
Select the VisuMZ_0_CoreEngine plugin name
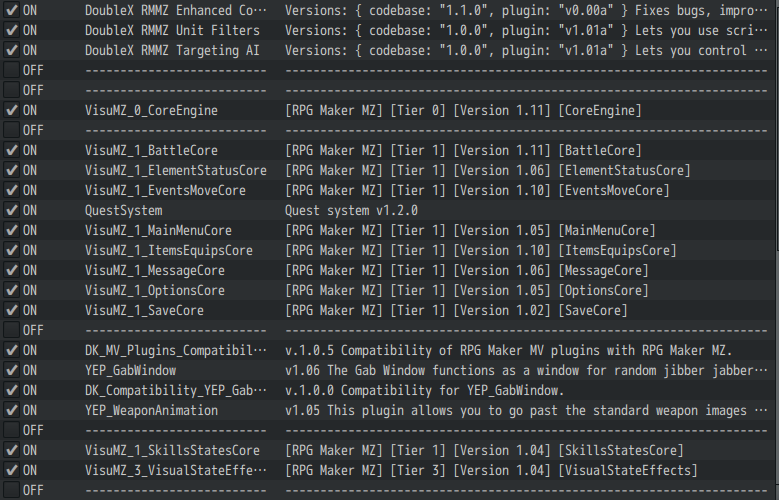[x=151, y=110]
